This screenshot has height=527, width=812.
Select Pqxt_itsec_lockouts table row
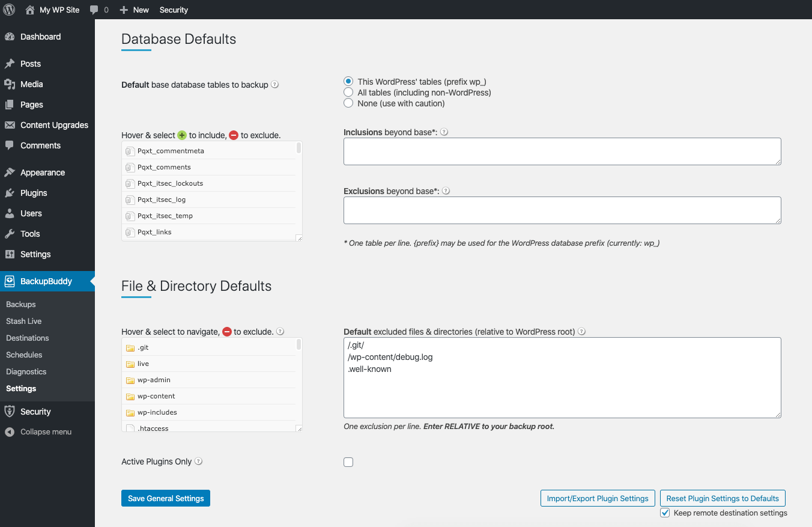click(208, 183)
